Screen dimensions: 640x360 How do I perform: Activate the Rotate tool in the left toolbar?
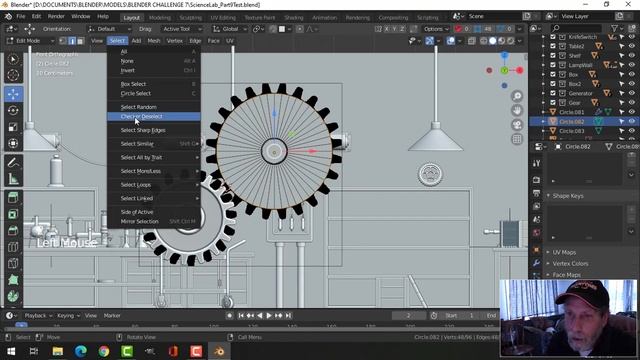(13, 111)
